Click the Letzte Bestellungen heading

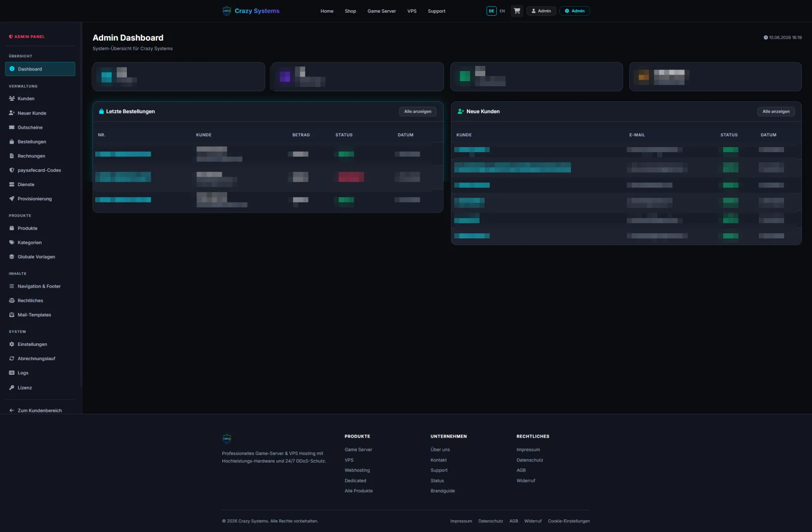[x=130, y=112]
